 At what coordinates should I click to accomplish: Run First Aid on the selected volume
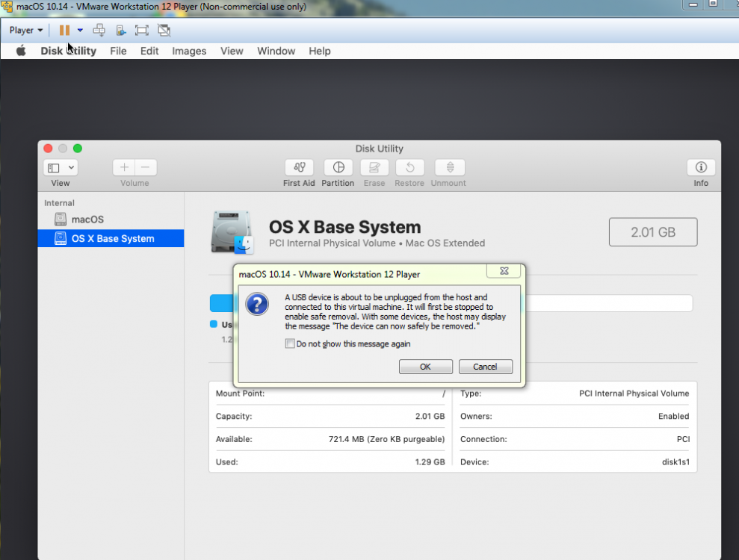coord(300,168)
